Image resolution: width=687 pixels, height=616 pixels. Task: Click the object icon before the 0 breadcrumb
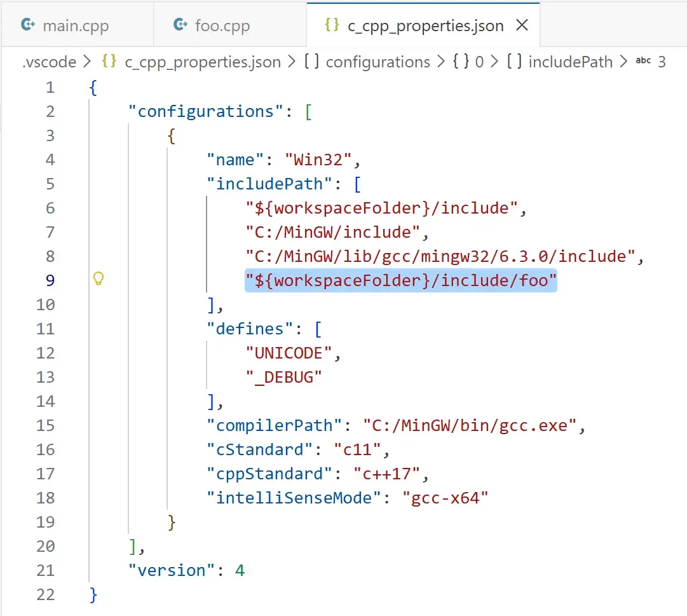tap(460, 62)
